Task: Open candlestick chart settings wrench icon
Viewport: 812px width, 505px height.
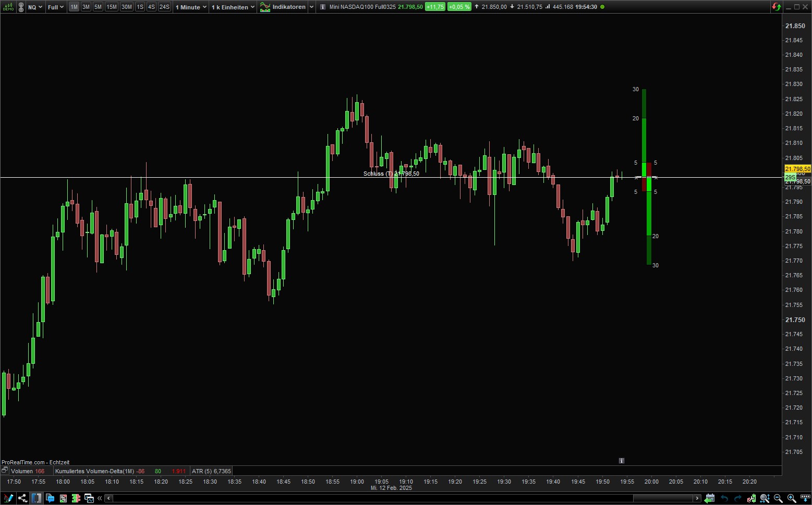Action: 751,498
